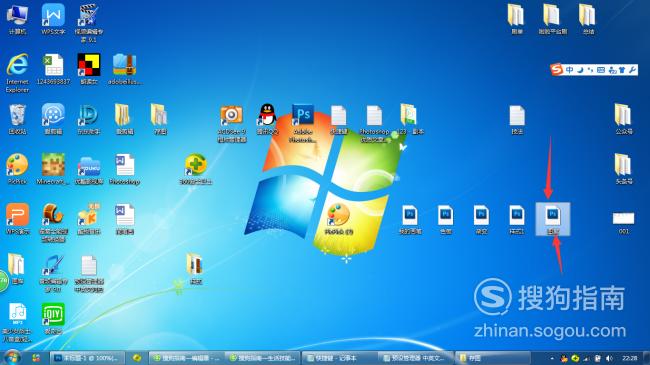
Task: Select the red, yellow and black checkered icon
Action: (x=89, y=69)
